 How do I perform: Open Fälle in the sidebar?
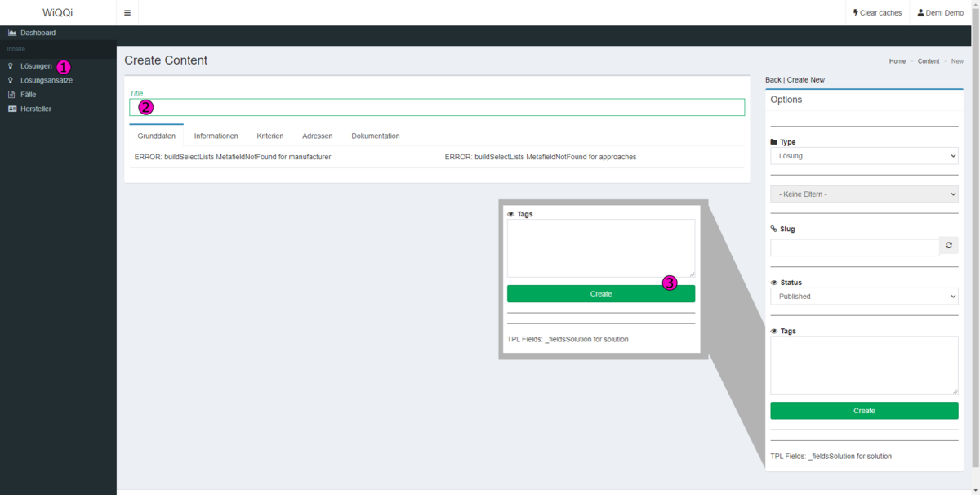pyautogui.click(x=28, y=95)
